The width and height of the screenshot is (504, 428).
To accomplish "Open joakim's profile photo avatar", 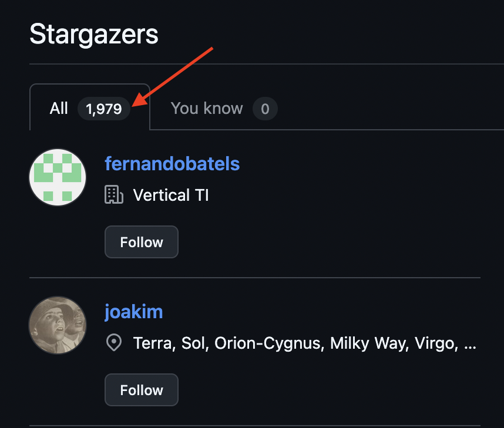I will pyautogui.click(x=58, y=325).
